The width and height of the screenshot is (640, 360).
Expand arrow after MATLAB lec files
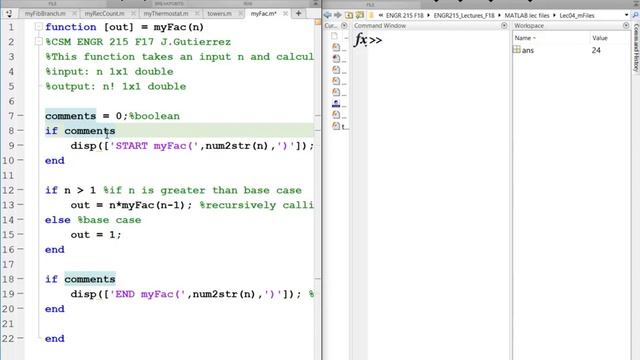554,15
